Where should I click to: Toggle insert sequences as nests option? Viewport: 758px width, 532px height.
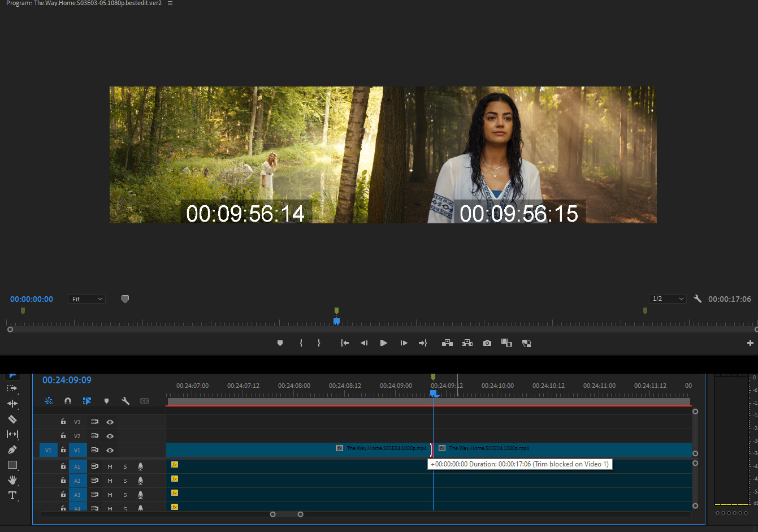point(49,401)
